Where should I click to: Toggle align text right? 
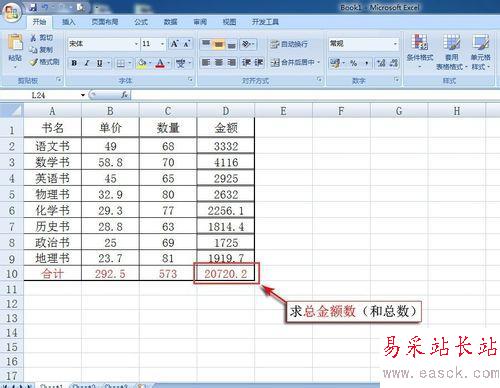pyautogui.click(x=231, y=62)
